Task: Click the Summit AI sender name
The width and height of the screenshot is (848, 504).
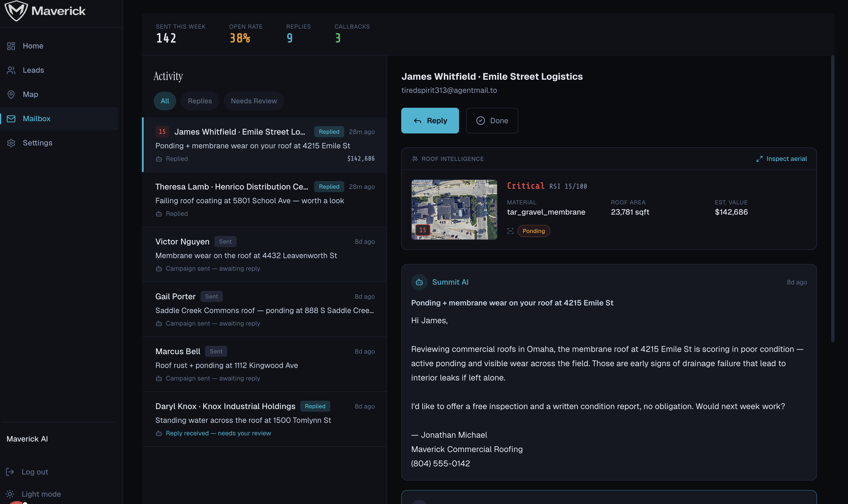Action: coord(450,282)
